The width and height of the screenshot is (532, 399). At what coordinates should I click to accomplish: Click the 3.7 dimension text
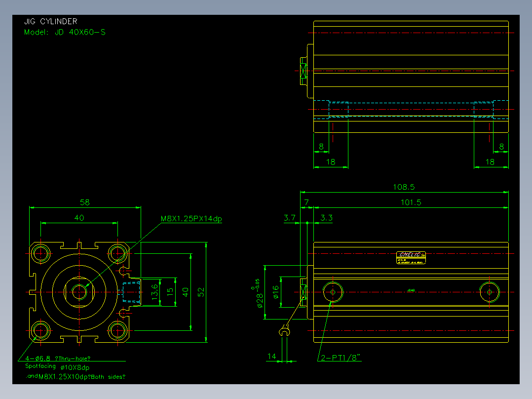coord(290,218)
